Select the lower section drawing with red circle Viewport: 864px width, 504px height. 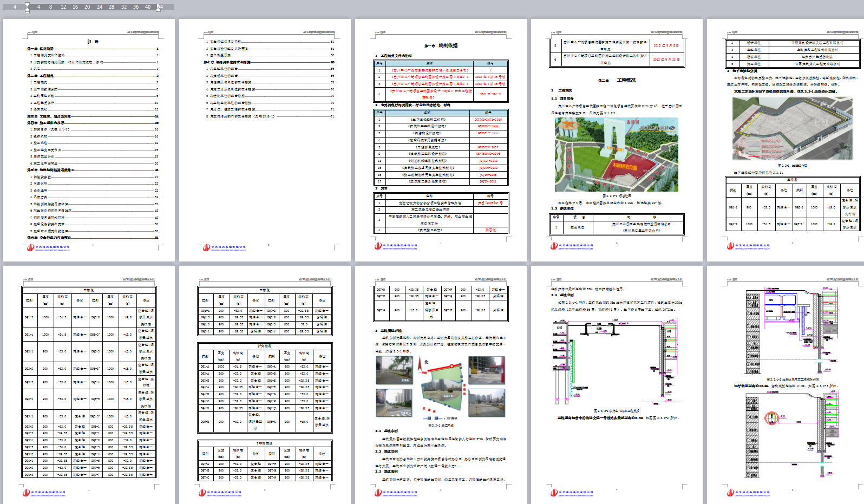tap(792, 435)
